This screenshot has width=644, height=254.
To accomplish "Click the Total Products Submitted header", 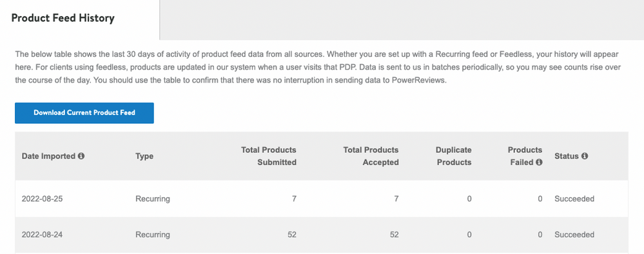I will (269, 156).
